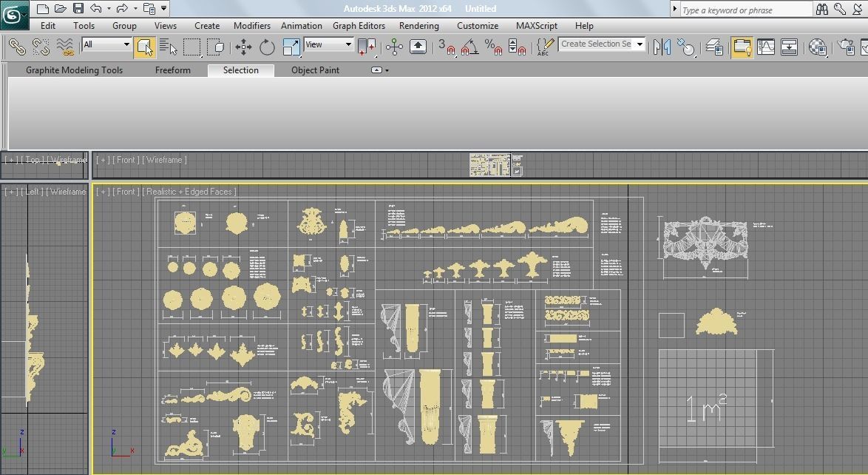The image size is (868, 475).
Task: Click the Use Pivot Point Center icon
Action: tap(367, 47)
